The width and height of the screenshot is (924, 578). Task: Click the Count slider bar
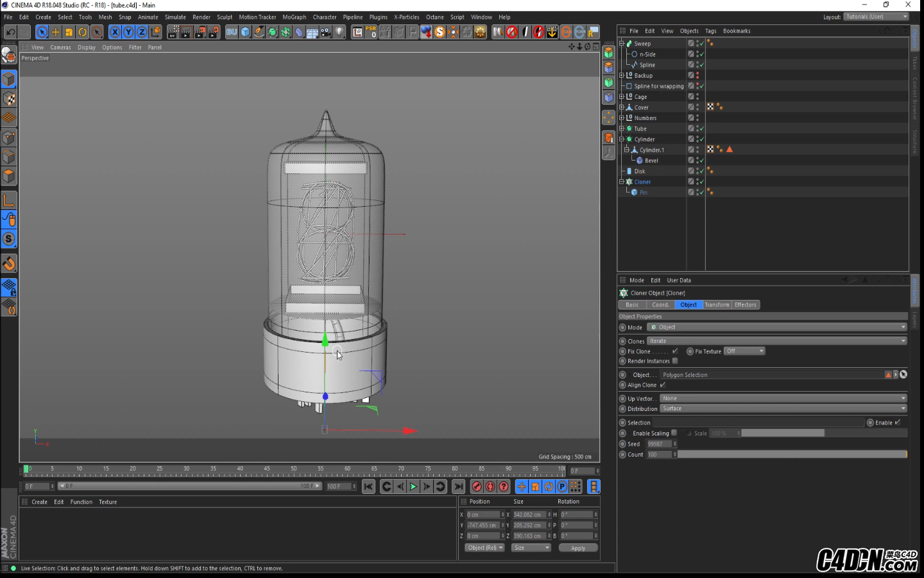pyautogui.click(x=792, y=454)
